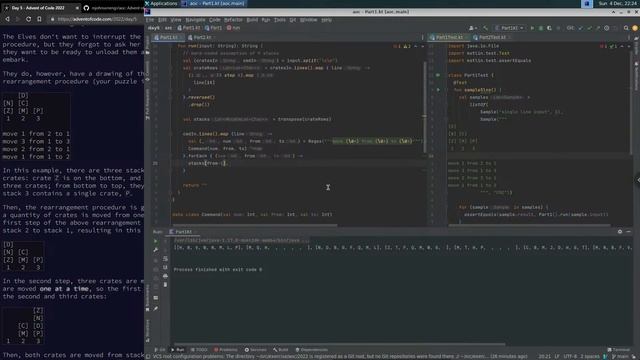Viewport: 640px width, 360px height.
Task: Open Search Everywhere magnifier icon
Action: coord(626,28)
